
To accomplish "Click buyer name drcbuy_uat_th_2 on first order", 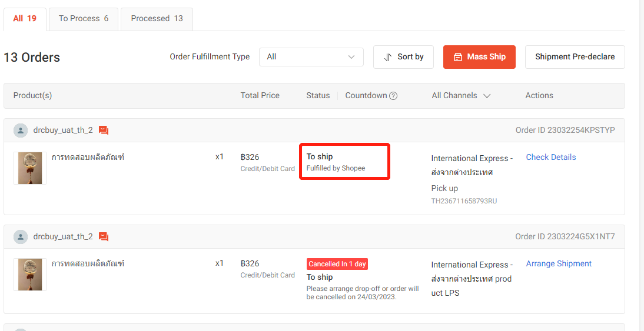I will (63, 131).
